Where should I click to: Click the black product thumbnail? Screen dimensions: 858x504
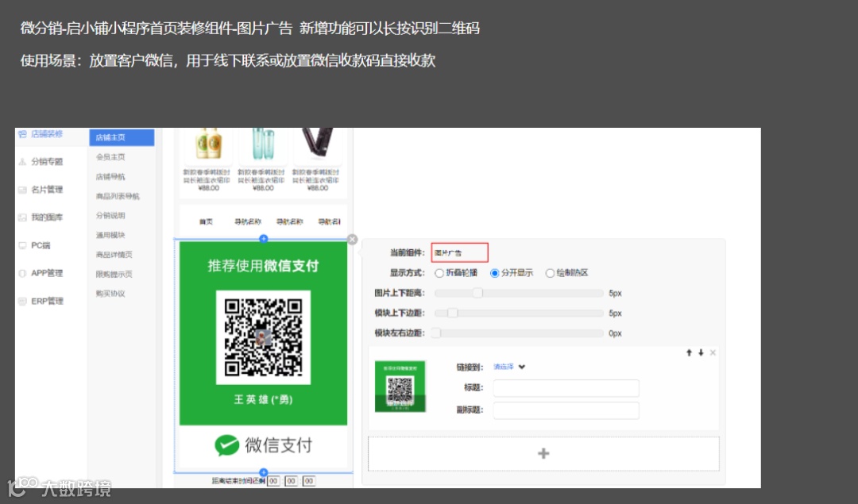coord(317,143)
